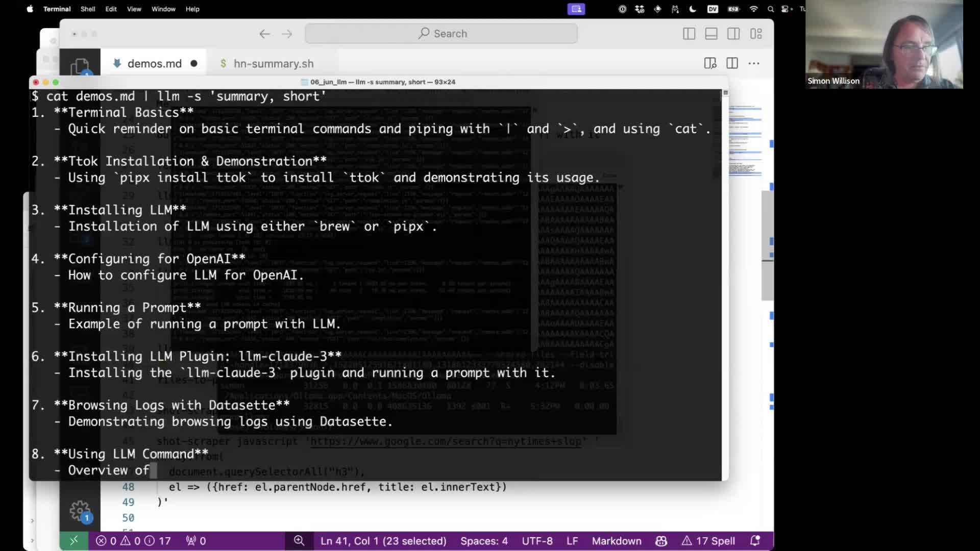The image size is (980, 551).
Task: Click '**Installing LLM**' line in terminal
Action: pyautogui.click(x=120, y=210)
